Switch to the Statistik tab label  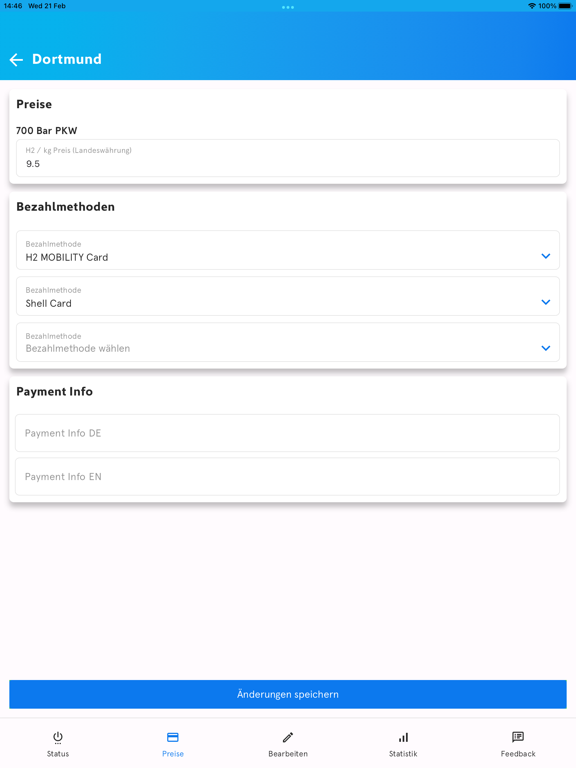pyautogui.click(x=403, y=754)
